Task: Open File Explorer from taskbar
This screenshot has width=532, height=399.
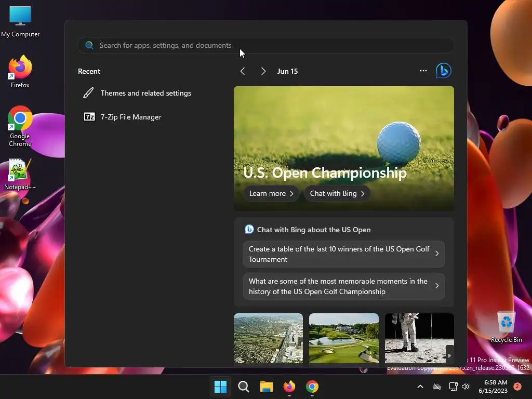Action: pos(267,387)
